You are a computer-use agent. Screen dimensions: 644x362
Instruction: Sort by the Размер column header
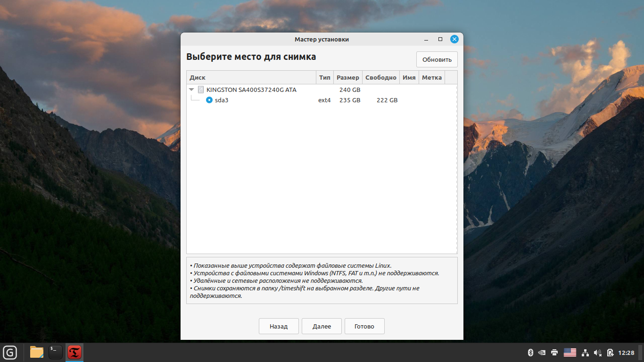348,77
